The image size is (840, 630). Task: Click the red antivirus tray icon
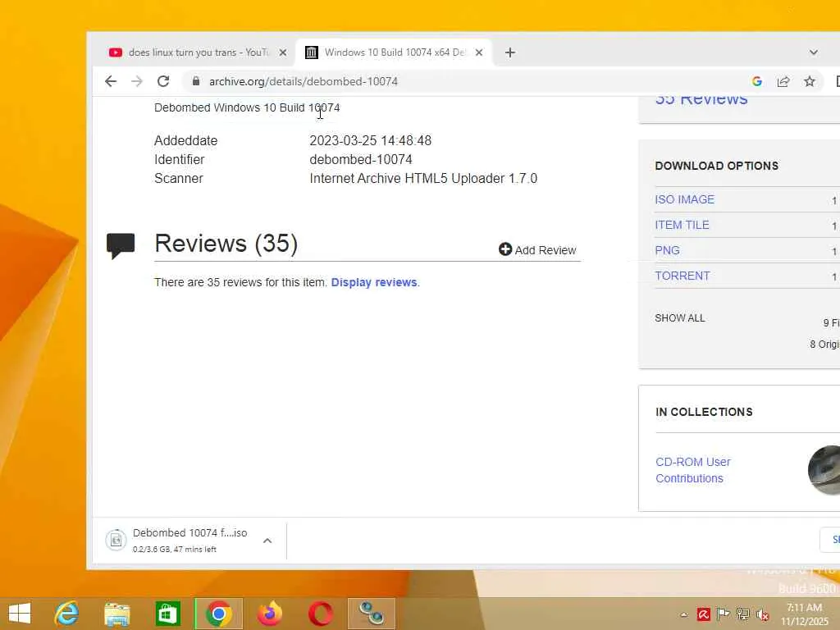tap(703, 614)
